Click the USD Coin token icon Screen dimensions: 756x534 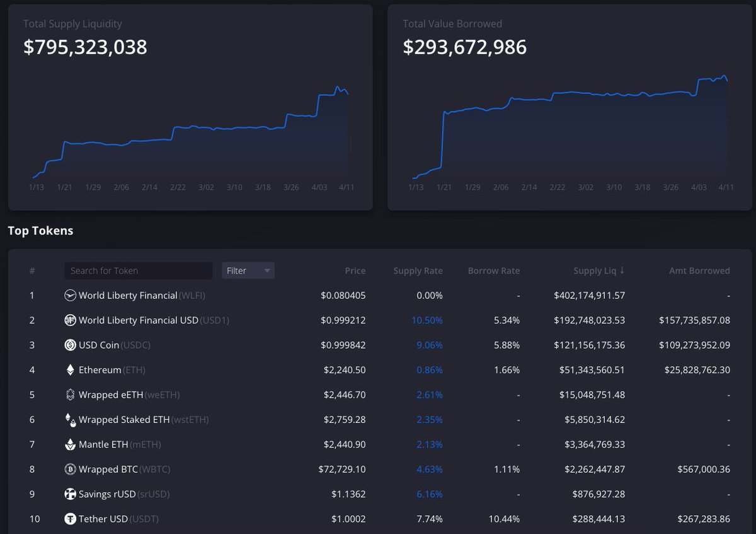71,345
